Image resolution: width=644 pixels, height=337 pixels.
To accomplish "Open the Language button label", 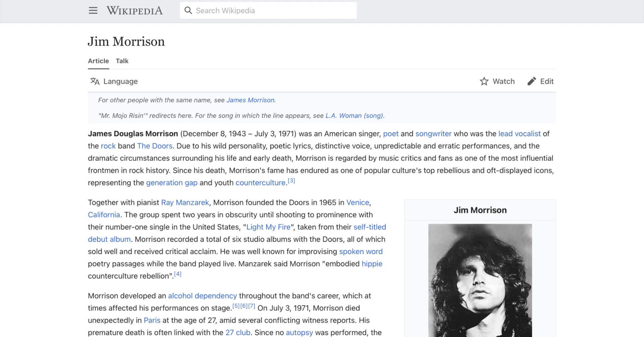I will tap(120, 81).
